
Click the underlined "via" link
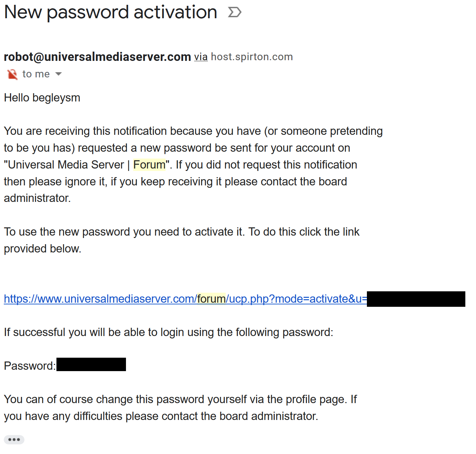tap(201, 57)
